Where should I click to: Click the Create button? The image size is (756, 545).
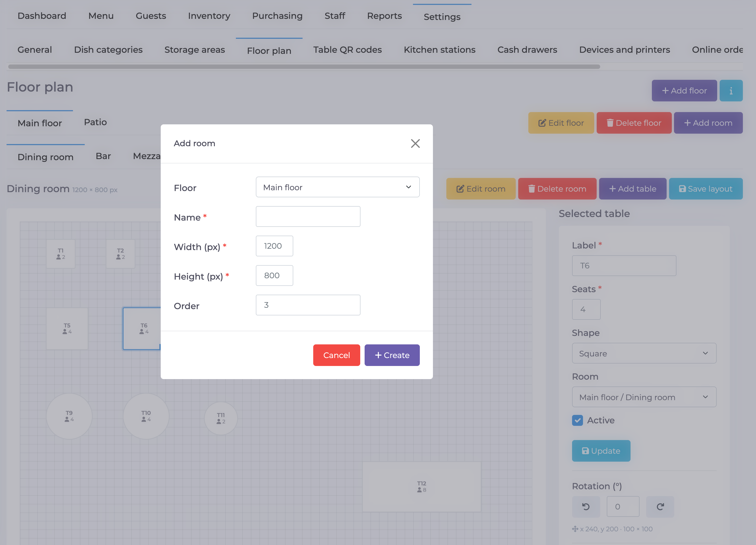pyautogui.click(x=392, y=355)
